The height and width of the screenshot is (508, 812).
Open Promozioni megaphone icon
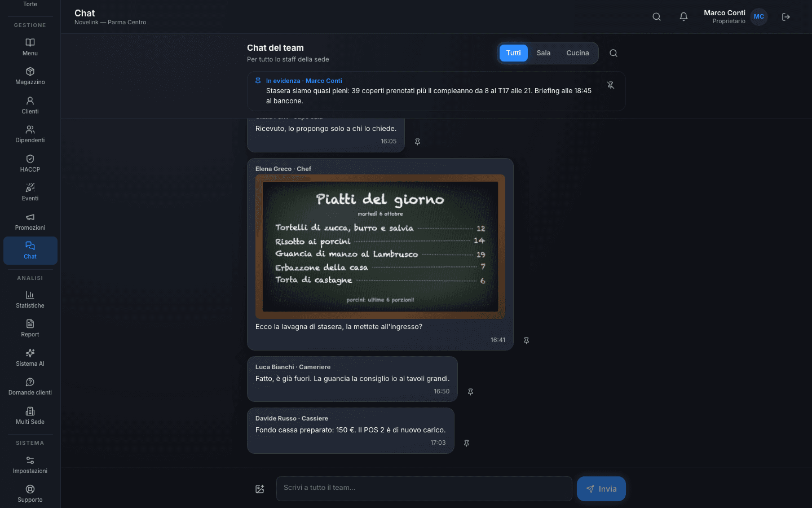point(30,217)
